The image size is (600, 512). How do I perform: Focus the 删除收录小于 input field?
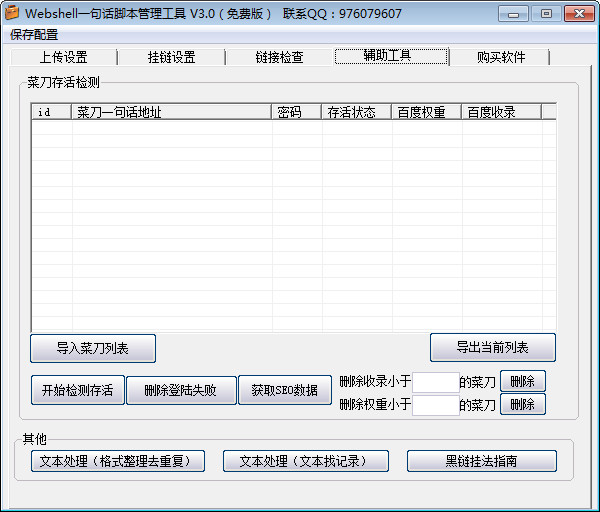[x=436, y=382]
